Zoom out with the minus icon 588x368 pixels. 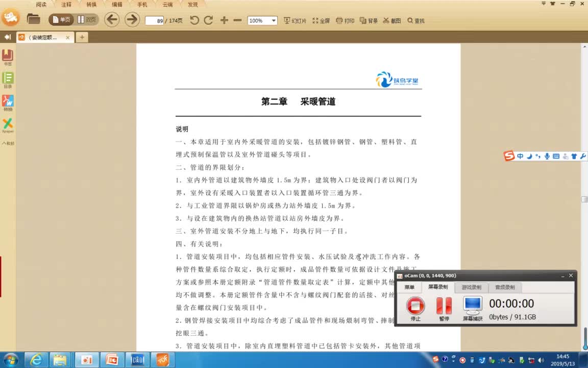237,20
